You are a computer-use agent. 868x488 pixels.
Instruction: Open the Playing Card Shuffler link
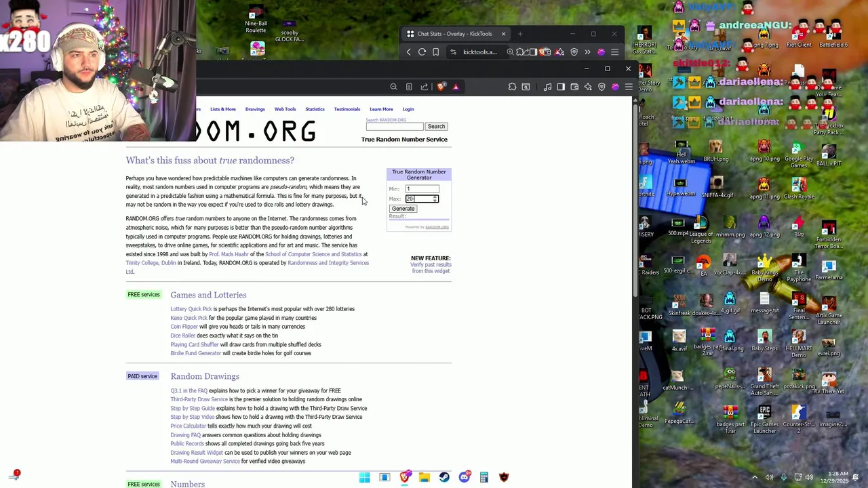[x=195, y=344]
